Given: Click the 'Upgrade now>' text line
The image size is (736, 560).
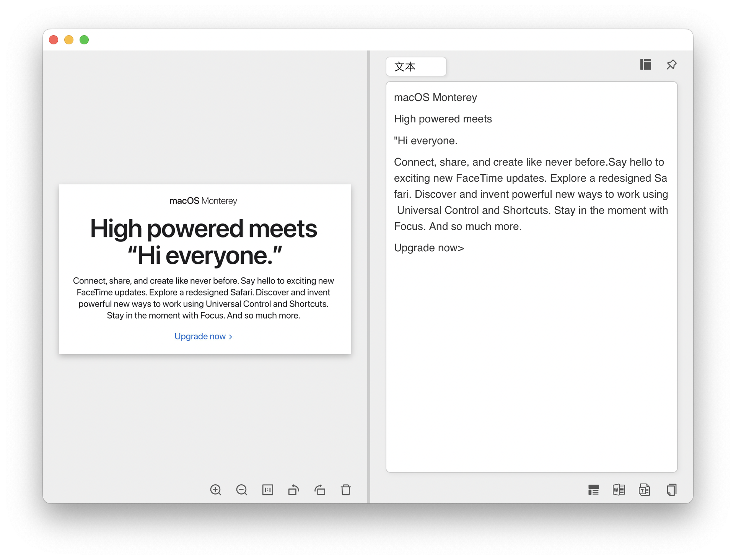Looking at the screenshot, I should click(429, 248).
